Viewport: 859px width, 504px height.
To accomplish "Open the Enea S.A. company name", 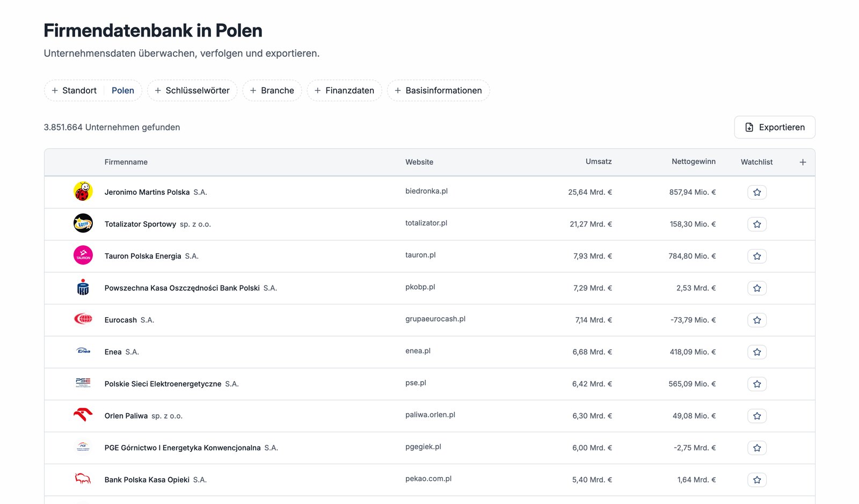I will pyautogui.click(x=122, y=352).
